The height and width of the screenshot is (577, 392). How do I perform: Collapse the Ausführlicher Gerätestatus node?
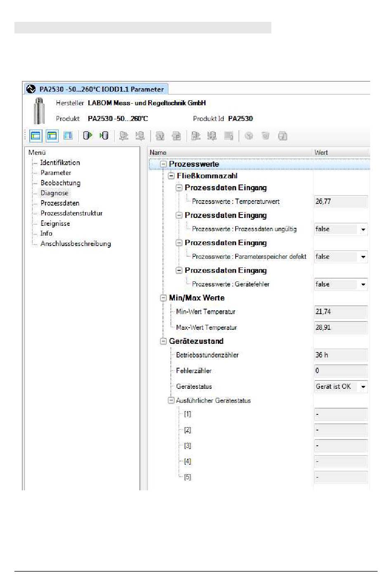[x=171, y=400]
